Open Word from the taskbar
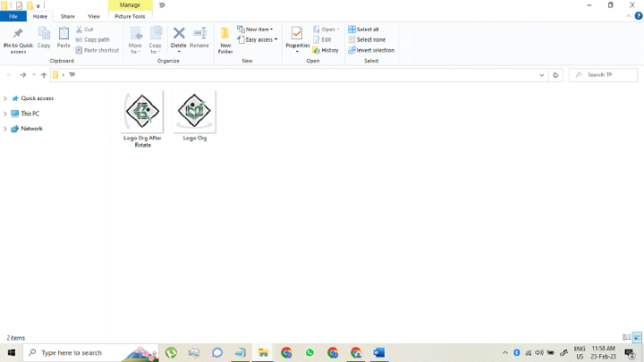 [x=379, y=352]
